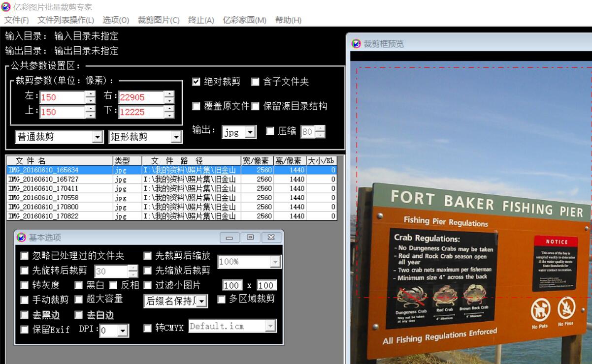The width and height of the screenshot is (592, 364).
Task: Check the 去黑边 checkbox
Action: (25, 315)
